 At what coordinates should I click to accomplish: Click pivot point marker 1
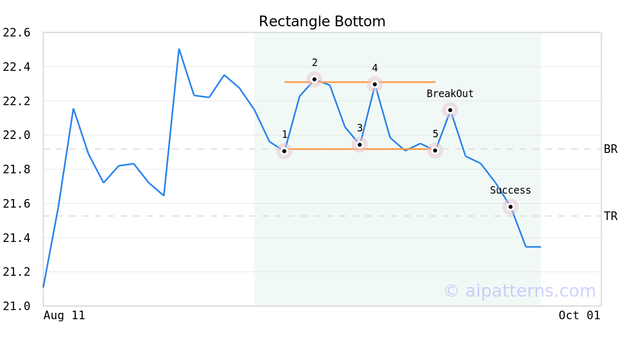284,151
